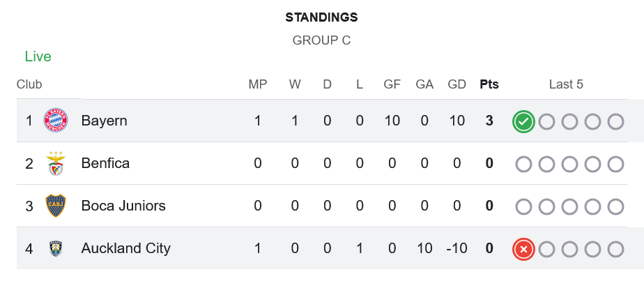Click Auckland City's last empty form circle

tap(615, 249)
